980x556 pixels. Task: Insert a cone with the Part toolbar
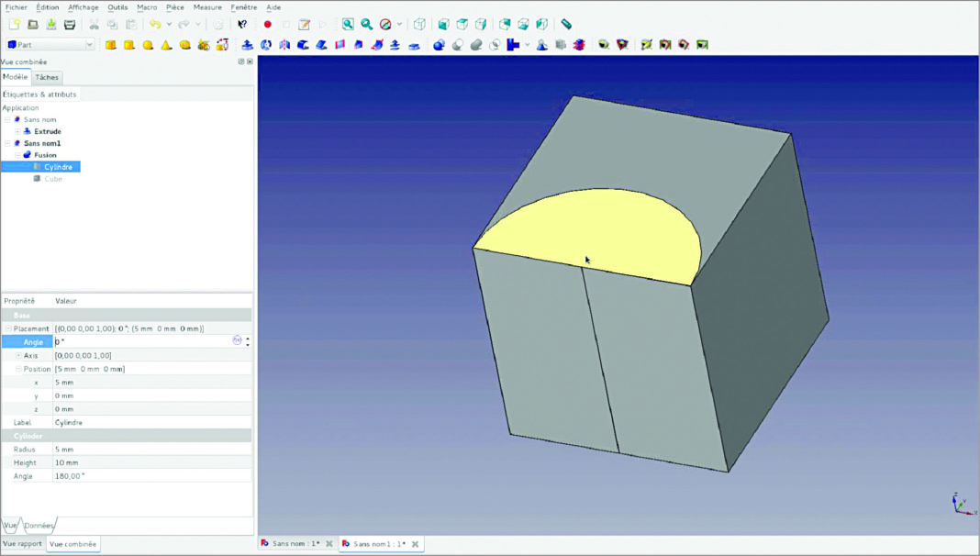[x=166, y=45]
